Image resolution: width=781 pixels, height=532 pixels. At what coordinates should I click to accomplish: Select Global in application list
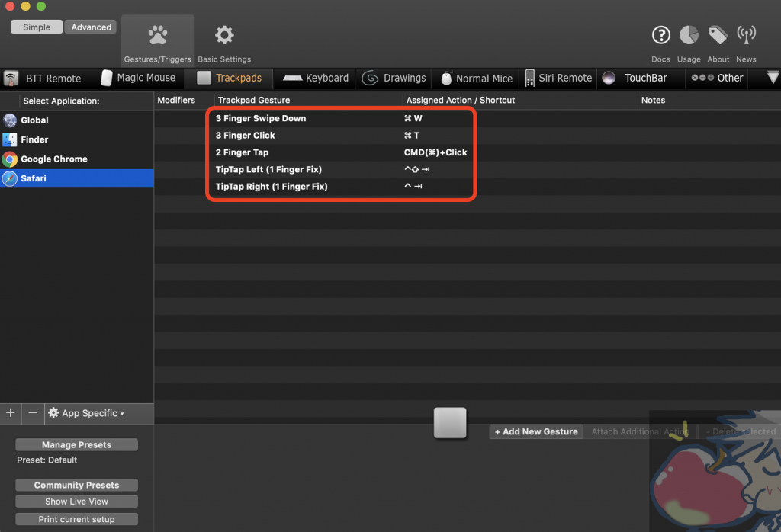[77, 120]
